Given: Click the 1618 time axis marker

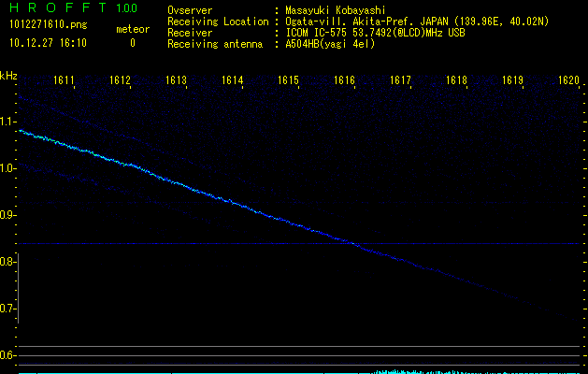Looking at the screenshot, I should 456,80.
